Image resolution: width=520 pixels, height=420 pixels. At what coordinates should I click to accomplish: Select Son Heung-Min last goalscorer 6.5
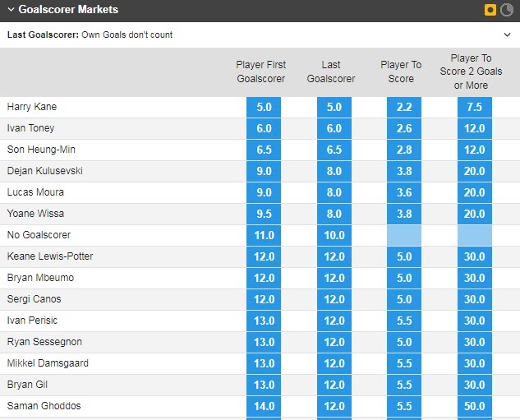coord(334,150)
